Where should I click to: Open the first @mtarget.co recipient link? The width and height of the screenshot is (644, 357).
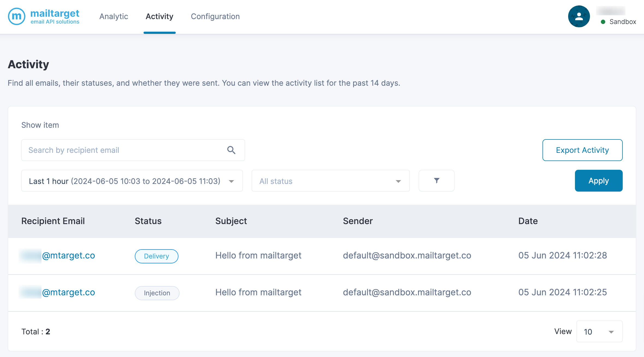(x=68, y=255)
